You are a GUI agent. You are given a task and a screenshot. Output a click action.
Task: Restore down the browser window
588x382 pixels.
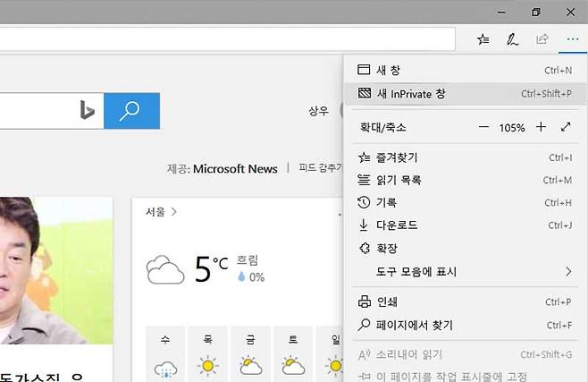(536, 12)
